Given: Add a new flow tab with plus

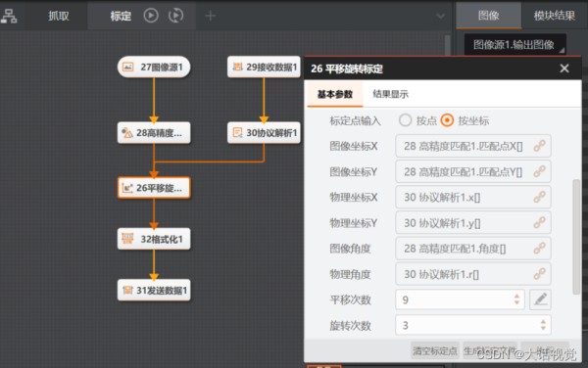Looking at the screenshot, I should pos(211,16).
